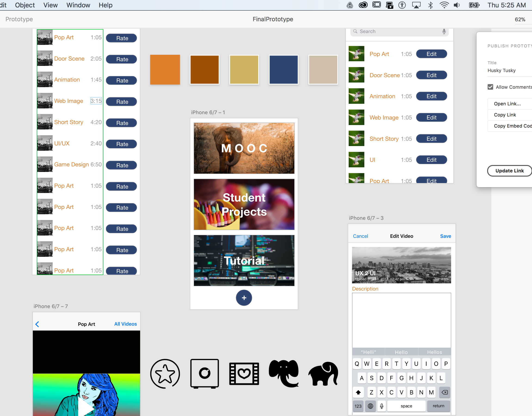Open the Object menu
The height and width of the screenshot is (416, 532).
click(25, 5)
